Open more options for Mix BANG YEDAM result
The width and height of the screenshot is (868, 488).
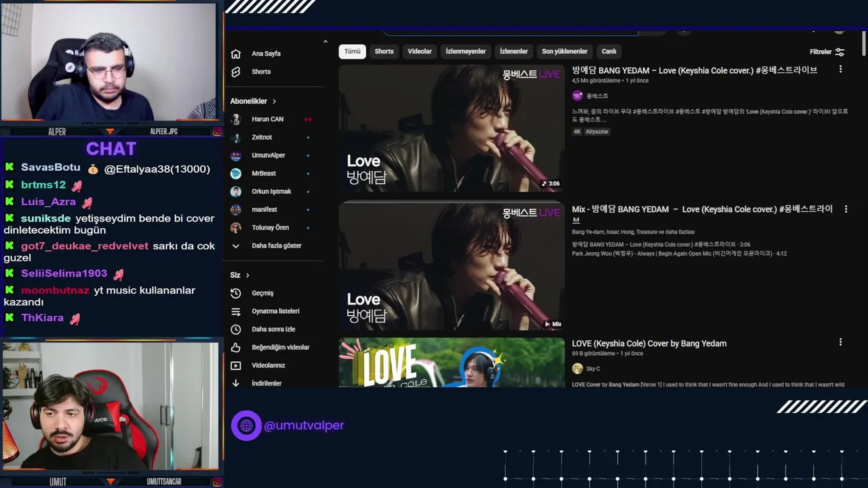(x=846, y=209)
